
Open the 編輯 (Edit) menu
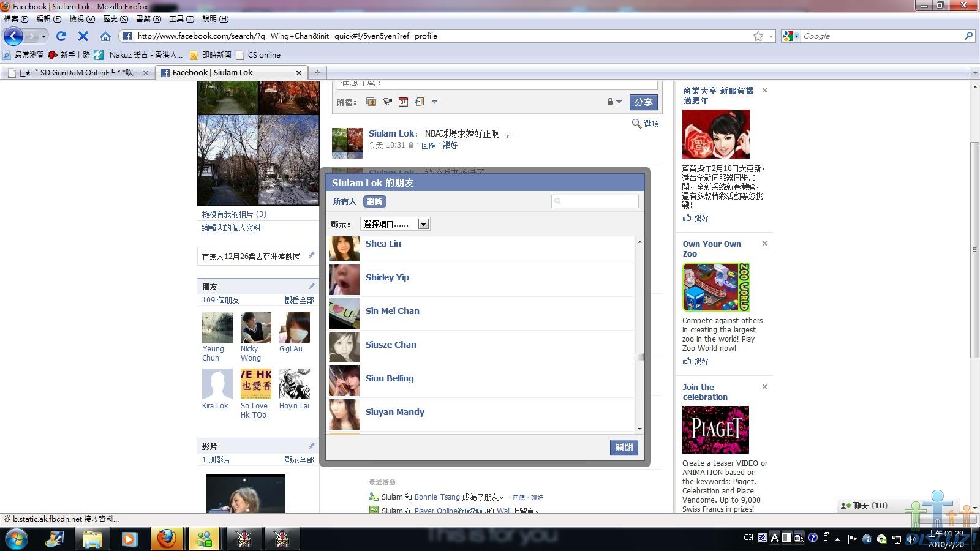(49, 19)
